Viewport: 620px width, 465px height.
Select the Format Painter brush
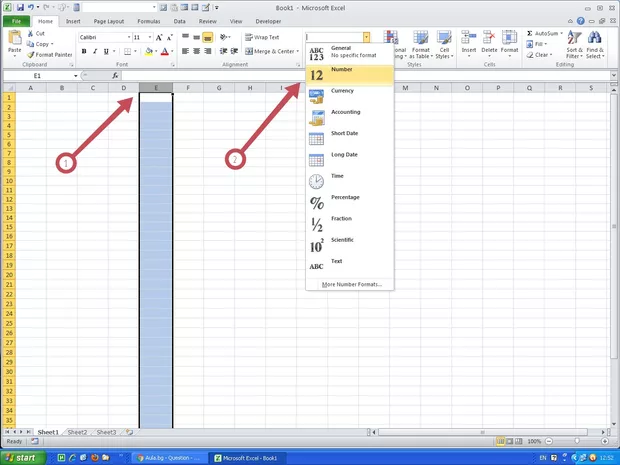[30, 55]
